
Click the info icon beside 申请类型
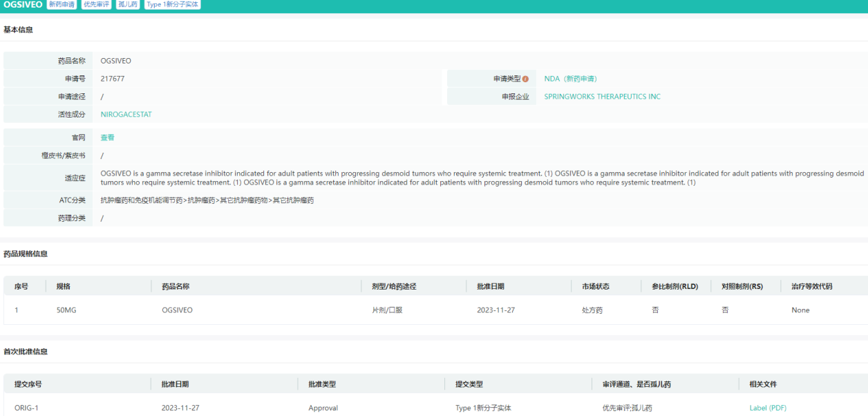tap(525, 79)
